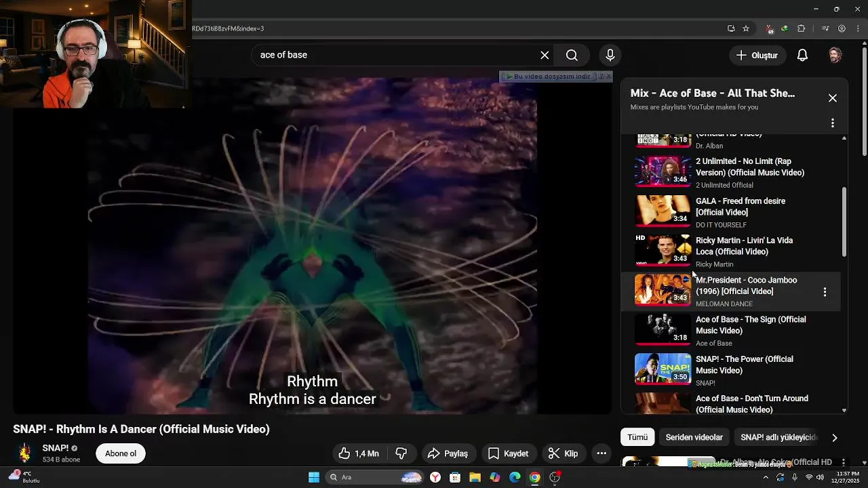Click the green download manager extension icon

pyautogui.click(x=785, y=28)
